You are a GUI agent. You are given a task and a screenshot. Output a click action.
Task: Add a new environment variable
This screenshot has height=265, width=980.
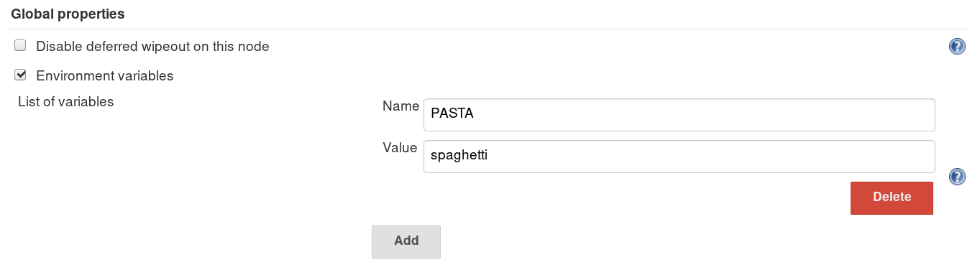(x=406, y=241)
